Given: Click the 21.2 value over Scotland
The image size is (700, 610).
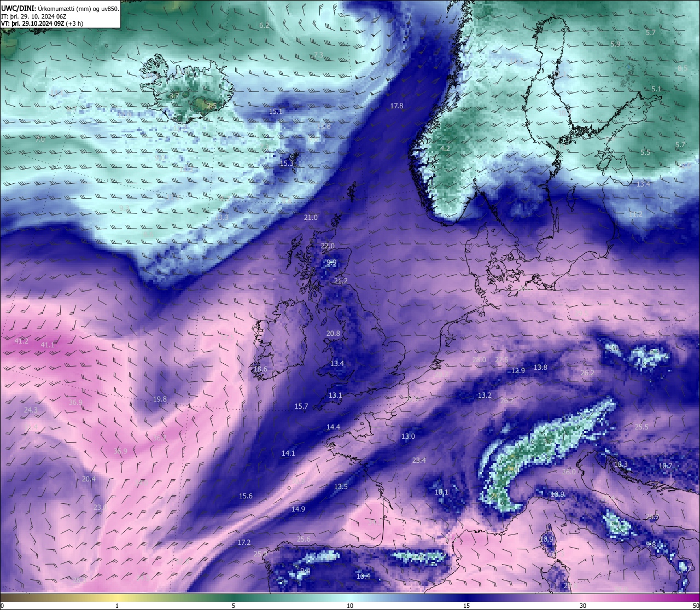Looking at the screenshot, I should point(341,281).
